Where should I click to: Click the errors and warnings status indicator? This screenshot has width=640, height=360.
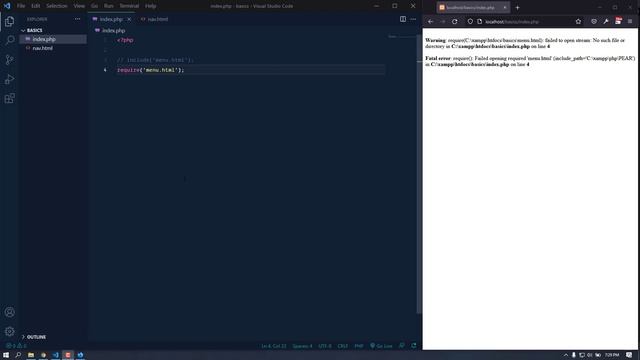coord(16,346)
